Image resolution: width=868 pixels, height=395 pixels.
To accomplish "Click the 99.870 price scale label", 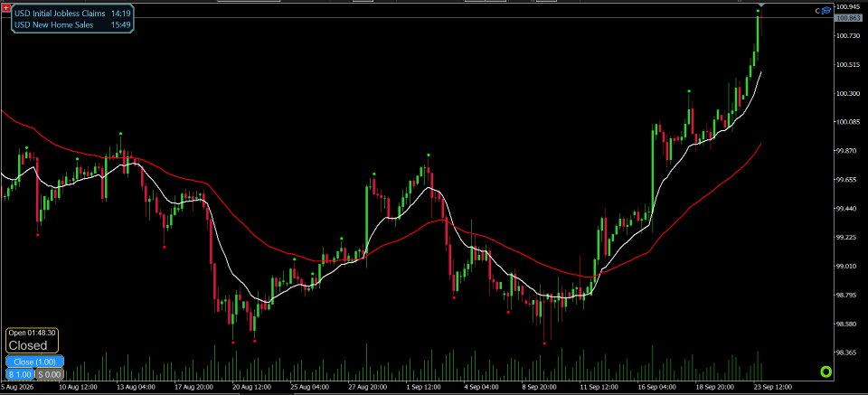I will (846, 151).
